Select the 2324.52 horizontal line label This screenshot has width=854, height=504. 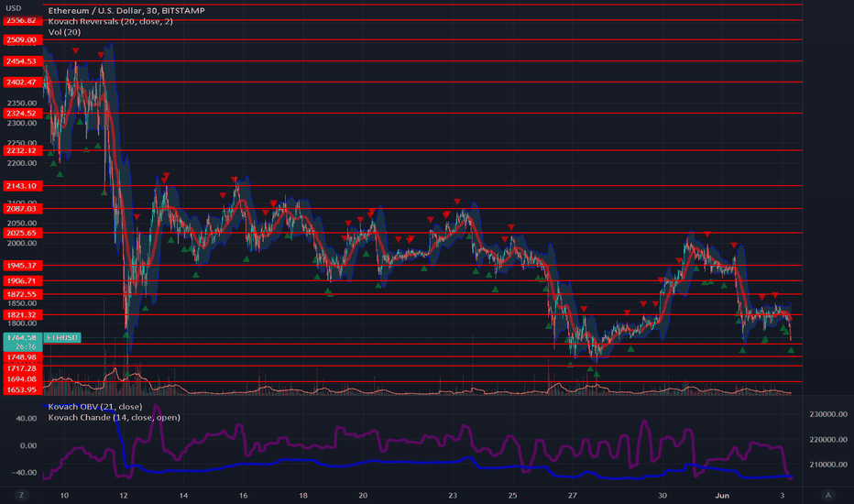point(22,114)
